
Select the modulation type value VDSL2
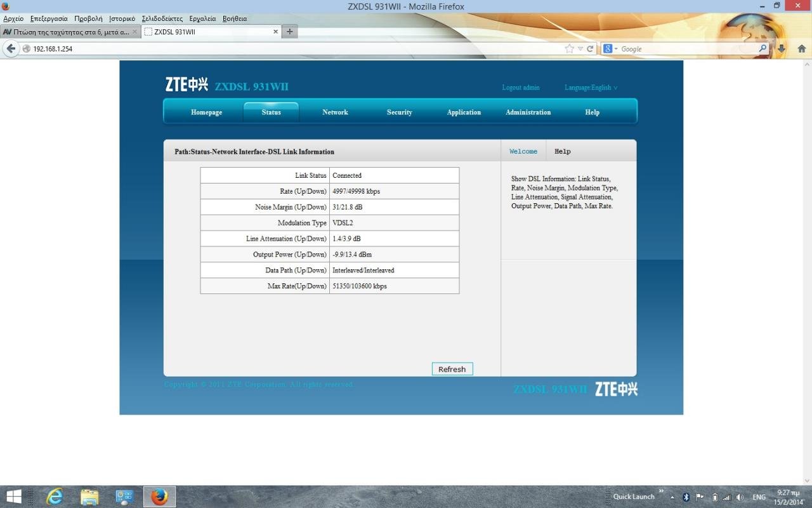(343, 223)
